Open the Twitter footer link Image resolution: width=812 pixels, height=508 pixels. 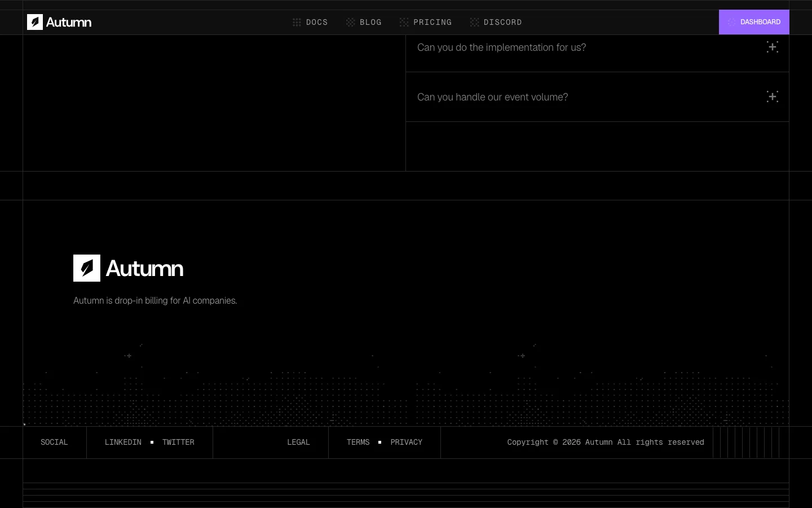(178, 442)
